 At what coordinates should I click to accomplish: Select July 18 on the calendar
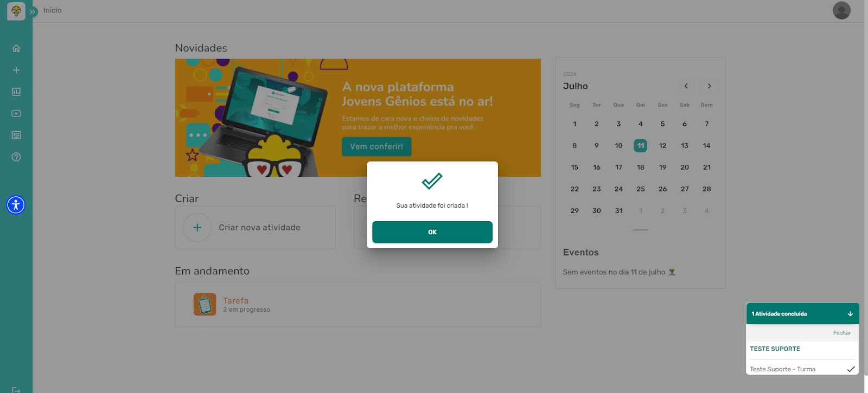(x=641, y=167)
